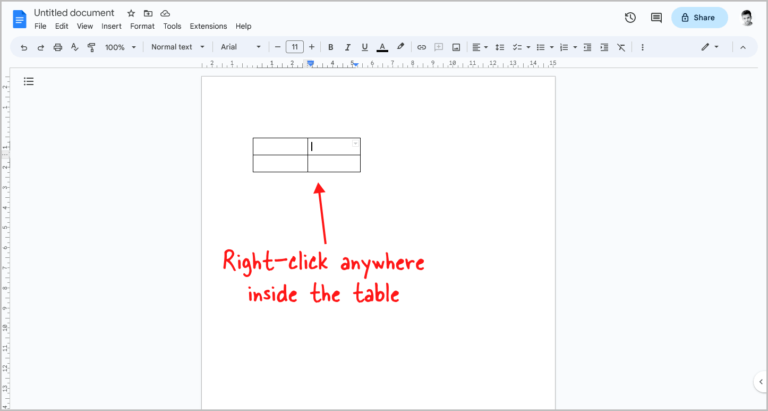Open the three-dot more options menu
Image resolution: width=768 pixels, height=411 pixels.
642,48
